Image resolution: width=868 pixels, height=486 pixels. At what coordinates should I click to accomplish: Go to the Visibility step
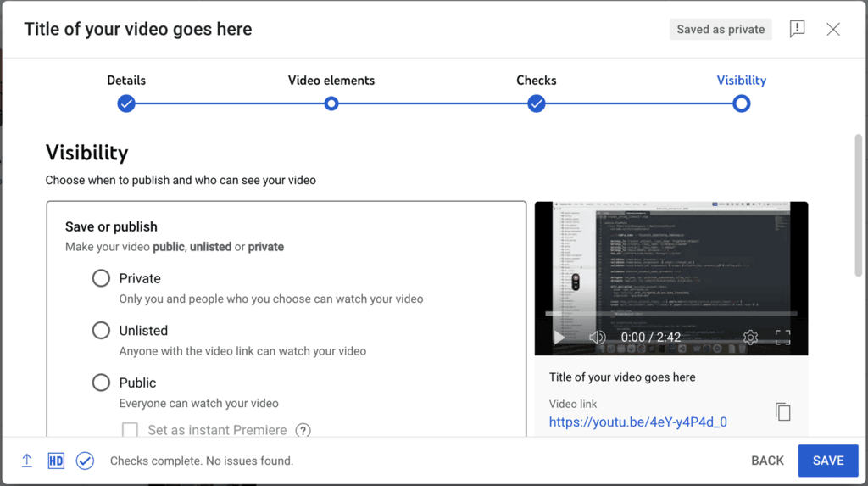coord(741,103)
